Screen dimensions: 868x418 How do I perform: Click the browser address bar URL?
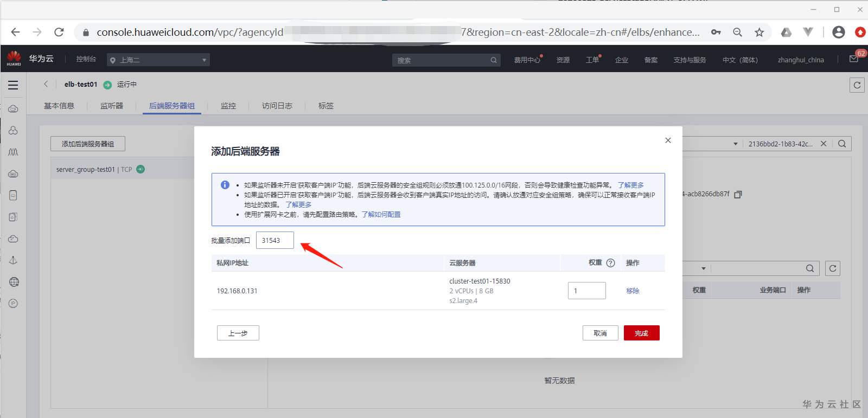(x=398, y=32)
